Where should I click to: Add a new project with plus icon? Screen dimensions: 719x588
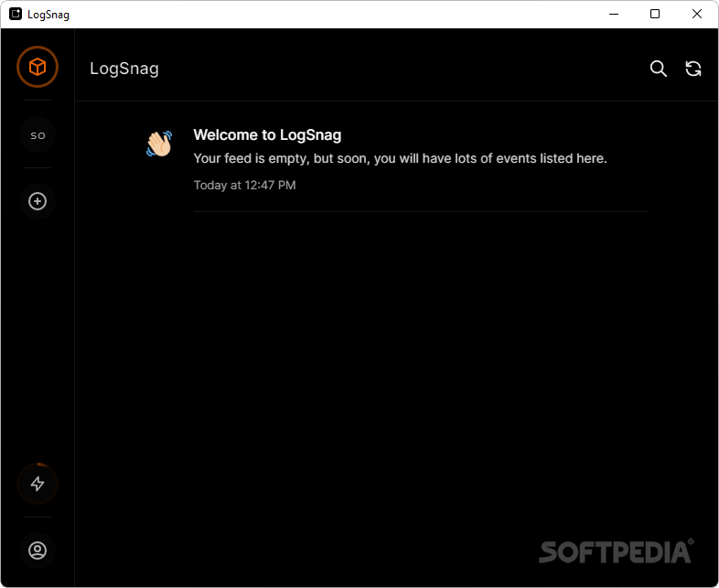point(38,201)
